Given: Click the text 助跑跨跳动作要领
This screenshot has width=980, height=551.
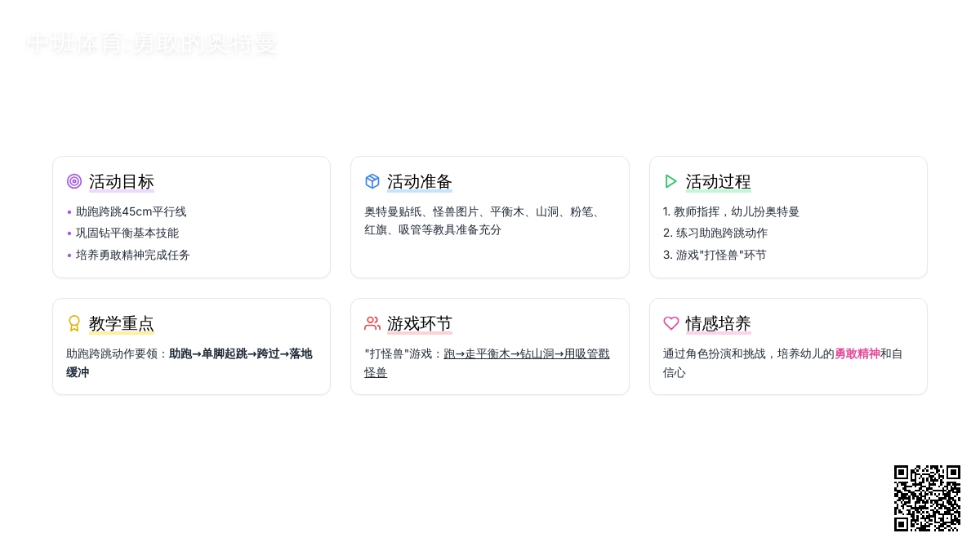Looking at the screenshot, I should pyautogui.click(x=112, y=353).
